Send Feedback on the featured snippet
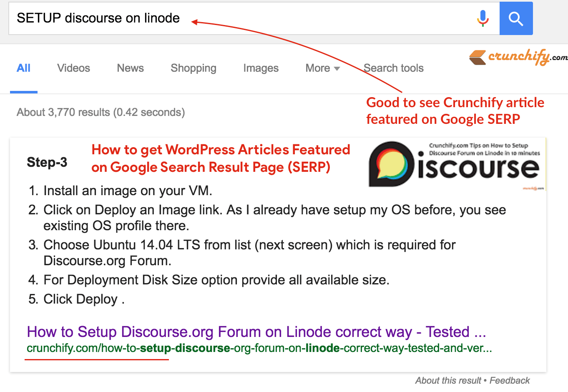This screenshot has width=568, height=392. pos(510,380)
